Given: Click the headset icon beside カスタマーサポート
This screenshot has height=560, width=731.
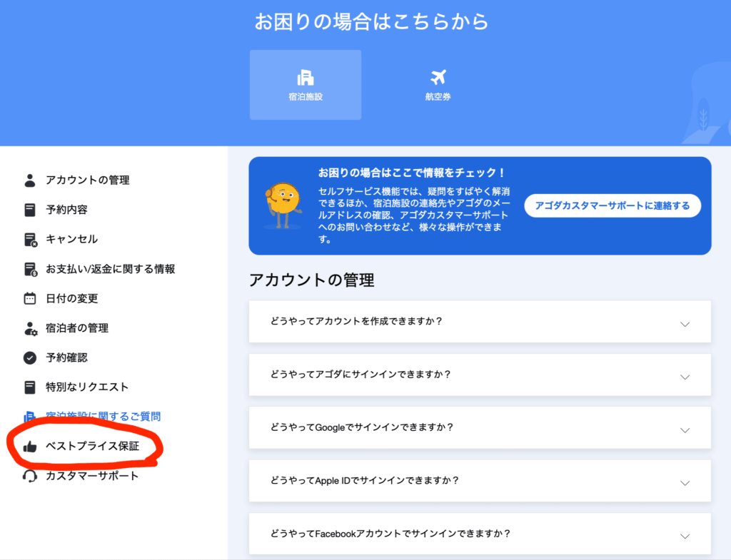Looking at the screenshot, I should [30, 476].
